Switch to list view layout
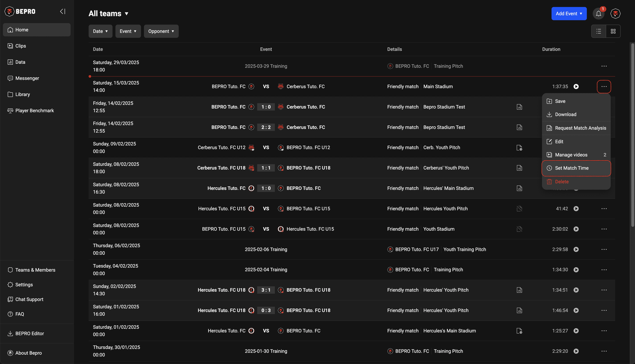This screenshot has height=364, width=635. (598, 31)
